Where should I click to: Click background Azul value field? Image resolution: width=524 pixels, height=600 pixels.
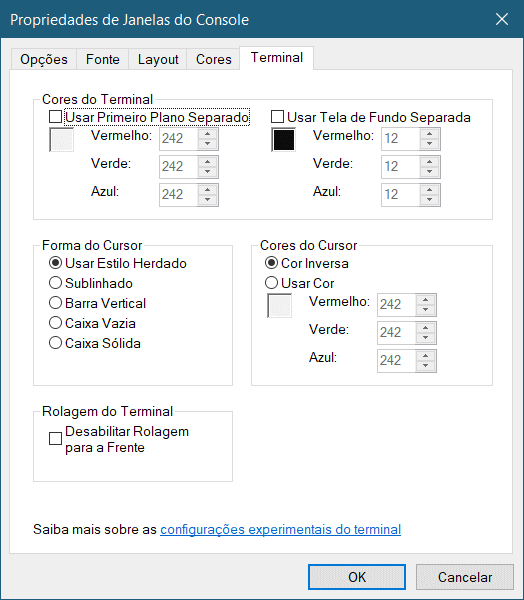pyautogui.click(x=400, y=194)
